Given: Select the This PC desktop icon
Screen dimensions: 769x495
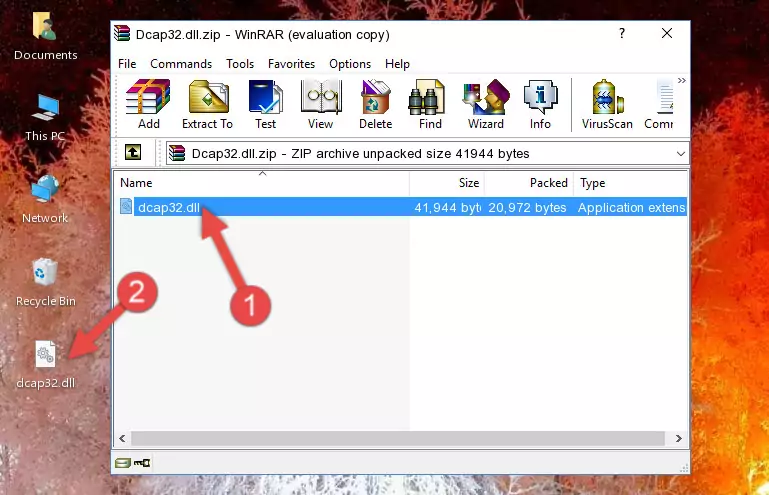Looking at the screenshot, I should pyautogui.click(x=45, y=118).
